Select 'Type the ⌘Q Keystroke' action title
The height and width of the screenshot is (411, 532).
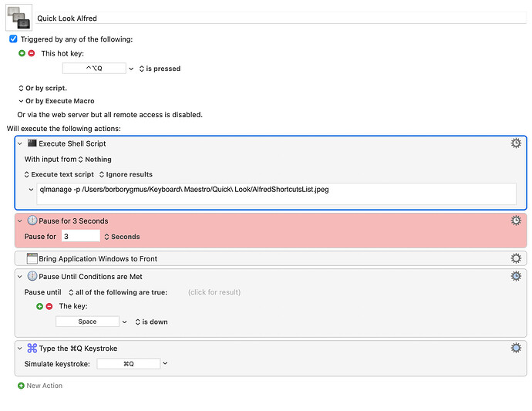(78, 349)
